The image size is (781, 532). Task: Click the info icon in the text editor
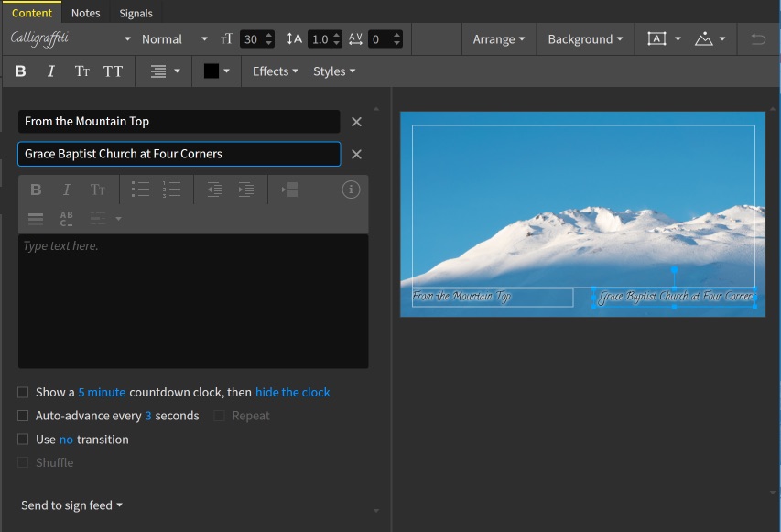(349, 190)
